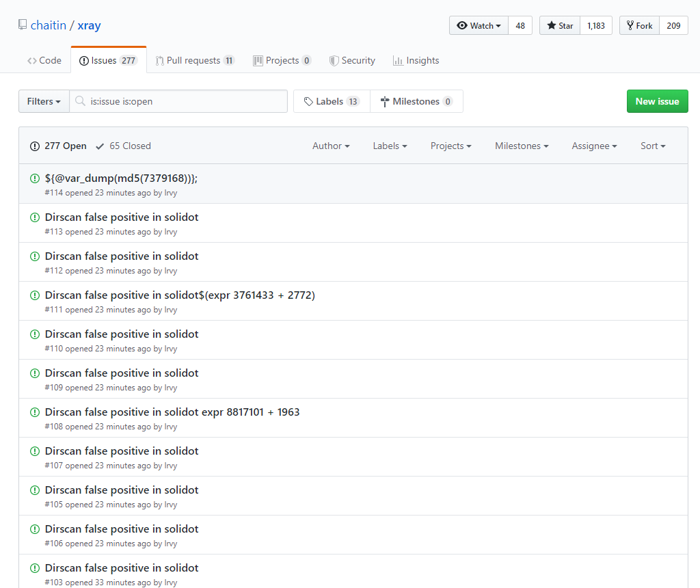Open the Watch notifications dropdown

[479, 25]
